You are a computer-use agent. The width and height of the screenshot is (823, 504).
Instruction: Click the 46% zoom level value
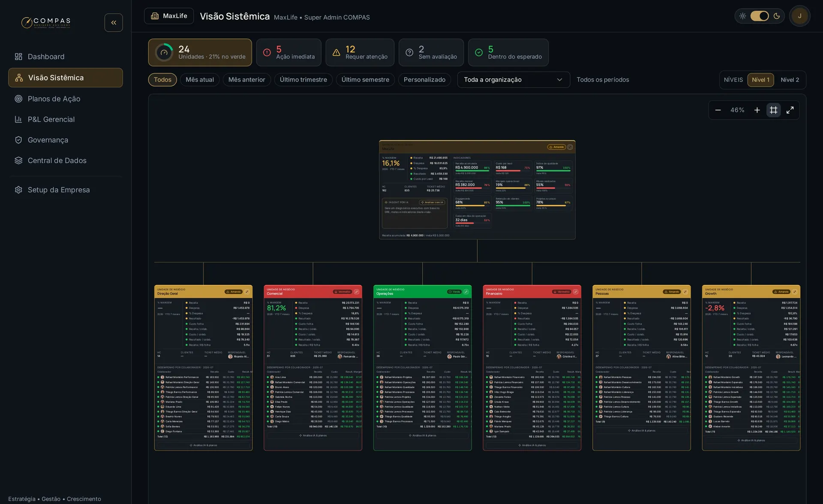tap(737, 110)
